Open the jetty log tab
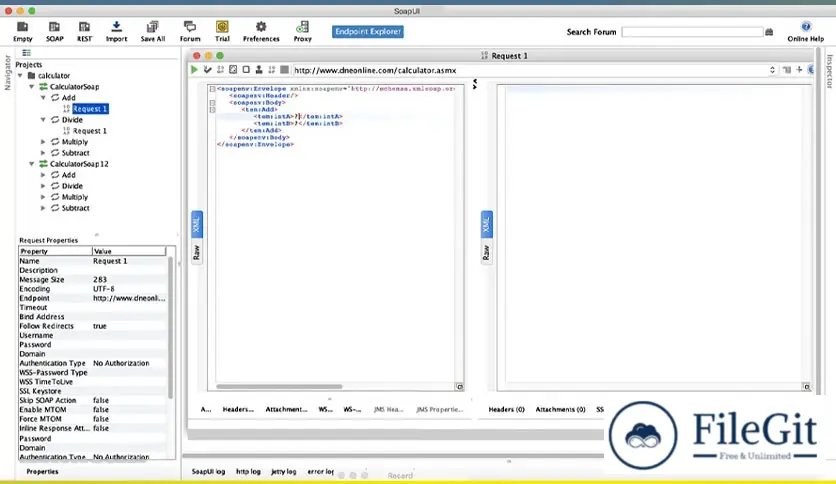836x484 pixels. coord(284,472)
